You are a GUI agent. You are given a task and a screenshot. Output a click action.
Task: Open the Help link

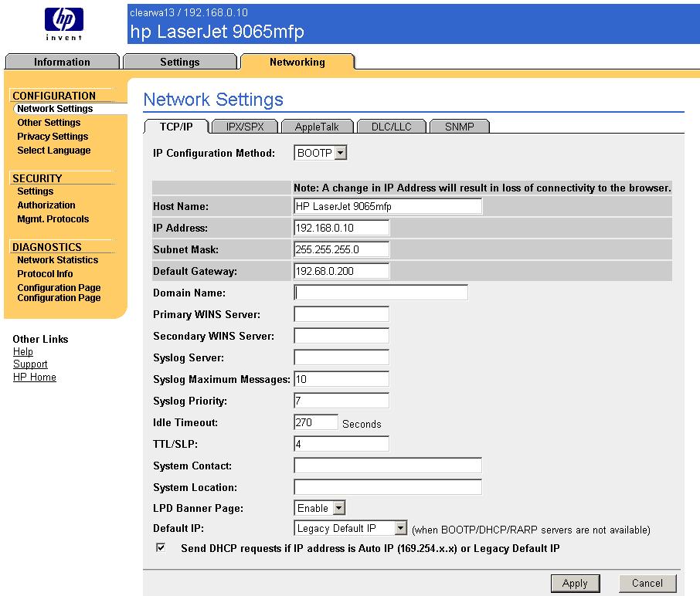coord(22,351)
